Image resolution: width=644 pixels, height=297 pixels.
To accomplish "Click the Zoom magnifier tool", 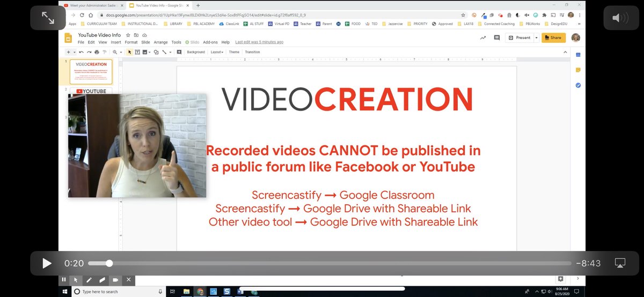I will [115, 52].
